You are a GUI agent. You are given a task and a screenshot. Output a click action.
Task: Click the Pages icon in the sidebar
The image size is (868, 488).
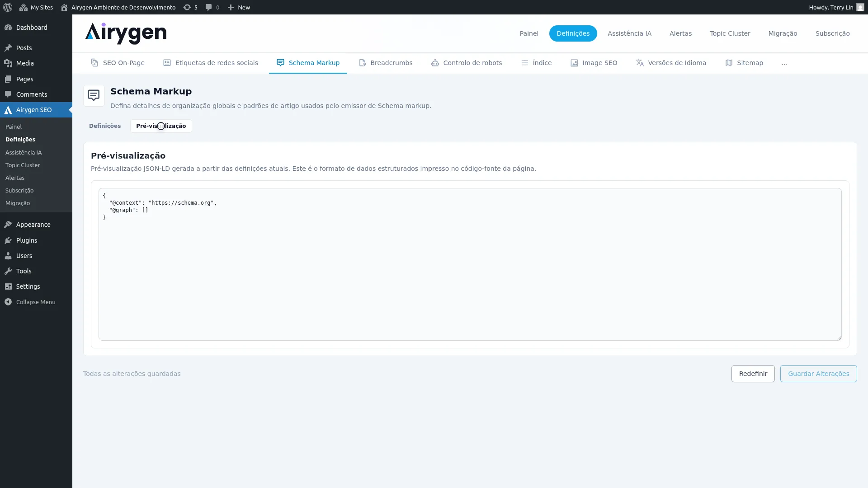pos(8,79)
